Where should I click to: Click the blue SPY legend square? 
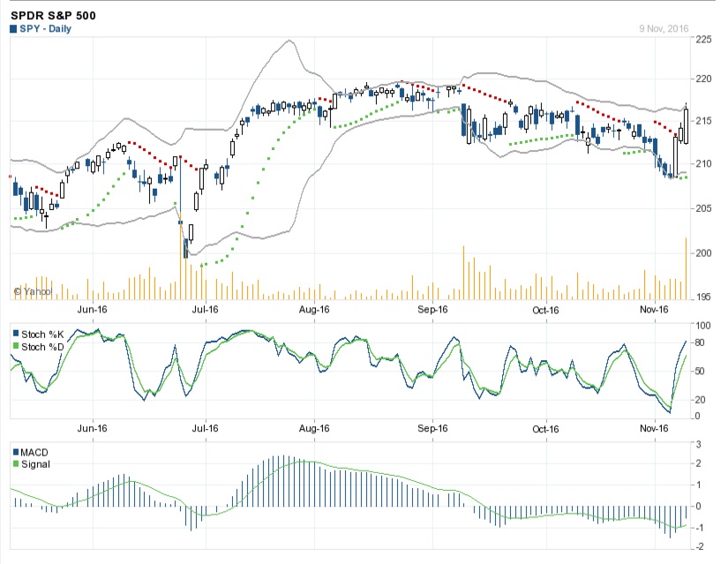13,29
